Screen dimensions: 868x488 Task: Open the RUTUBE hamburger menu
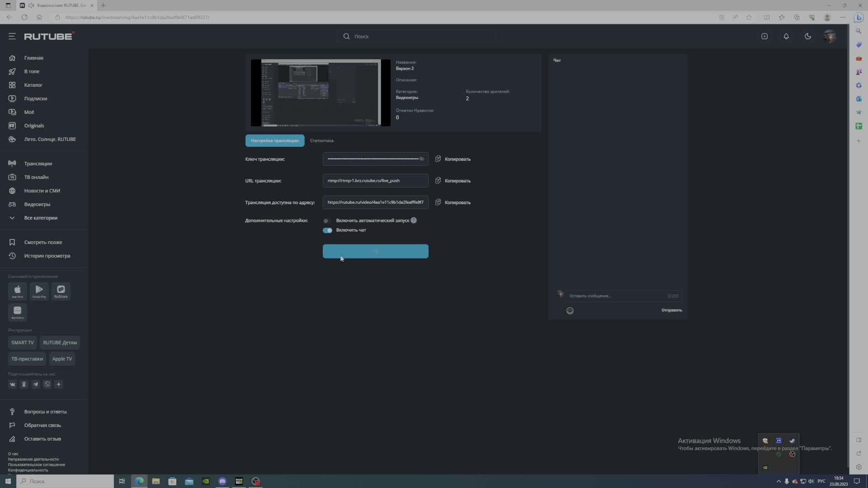point(12,36)
